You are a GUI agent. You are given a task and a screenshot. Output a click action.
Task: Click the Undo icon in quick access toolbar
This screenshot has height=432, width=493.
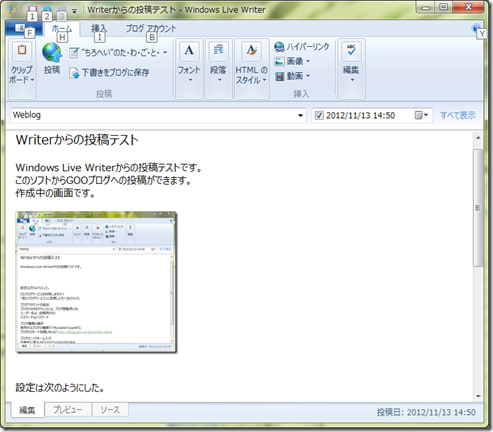[x=47, y=10]
